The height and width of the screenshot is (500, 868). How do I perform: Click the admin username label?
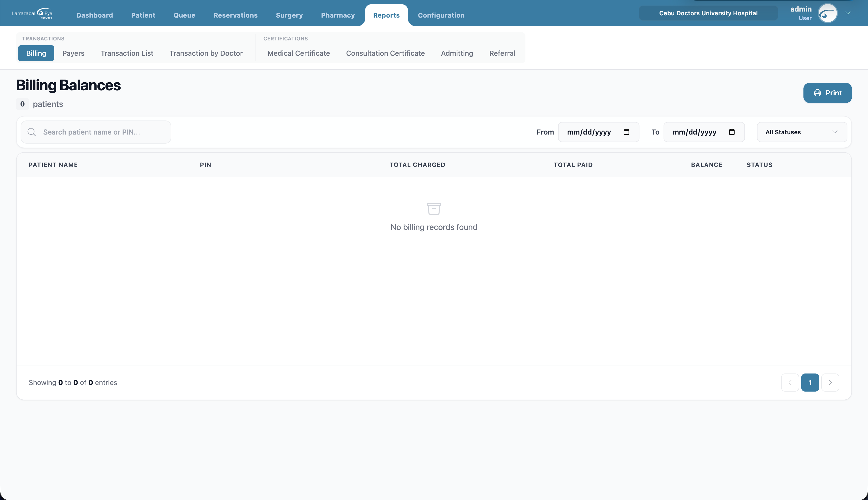click(x=801, y=9)
